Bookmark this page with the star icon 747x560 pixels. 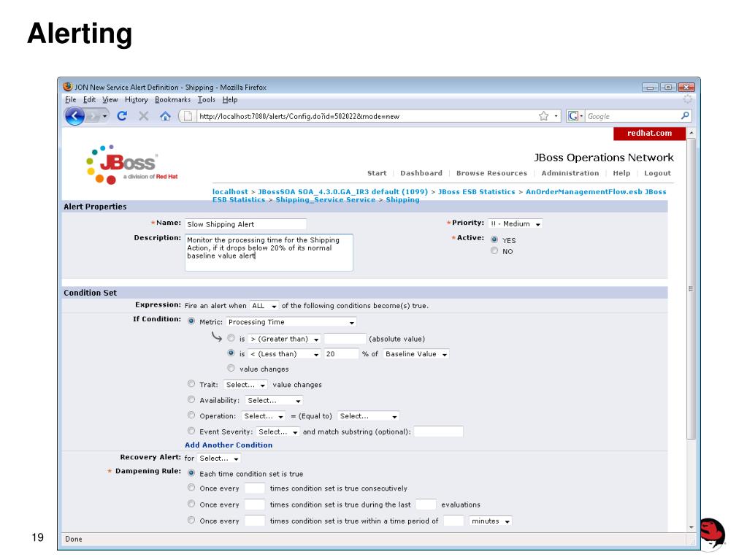tap(543, 115)
